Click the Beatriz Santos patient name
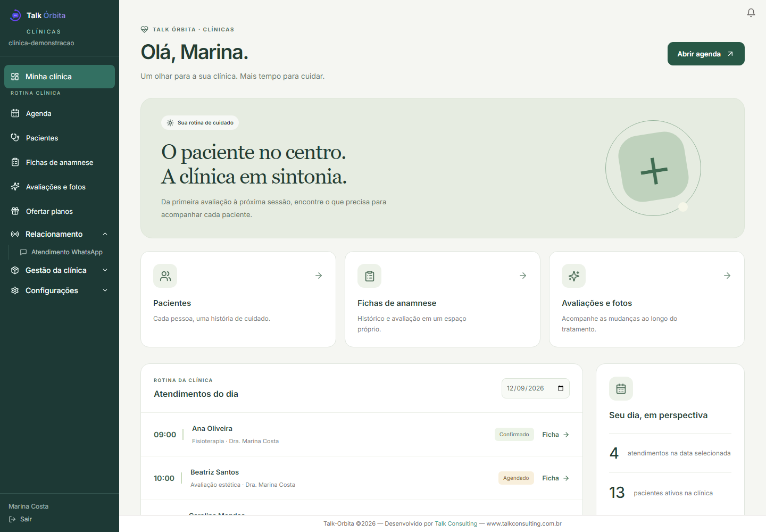The height and width of the screenshot is (532, 766). coord(214,472)
